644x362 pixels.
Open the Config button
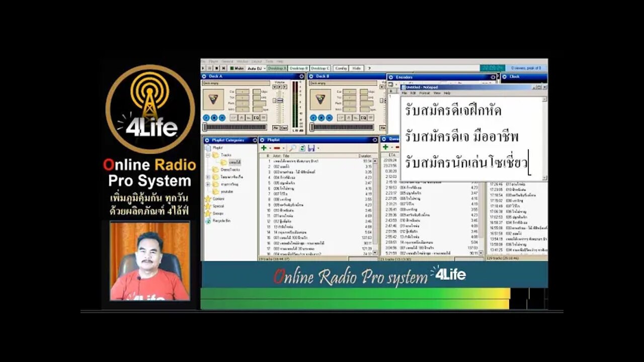click(x=341, y=68)
